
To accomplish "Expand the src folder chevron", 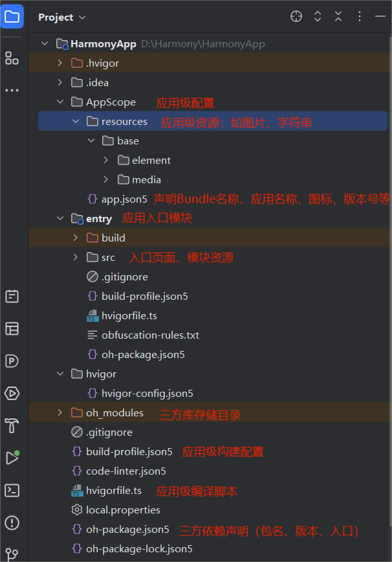I will [x=76, y=257].
